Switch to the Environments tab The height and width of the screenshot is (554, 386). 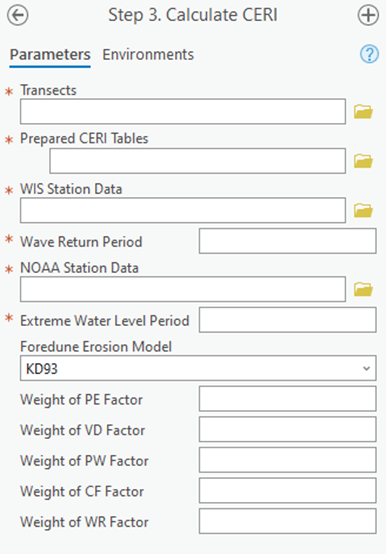(x=148, y=55)
